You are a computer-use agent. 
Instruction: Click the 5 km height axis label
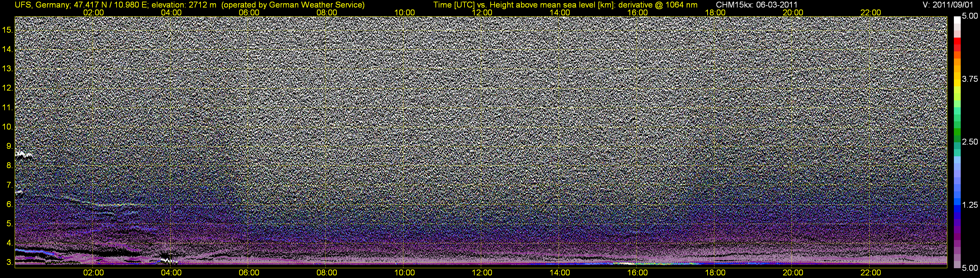tap(9, 224)
